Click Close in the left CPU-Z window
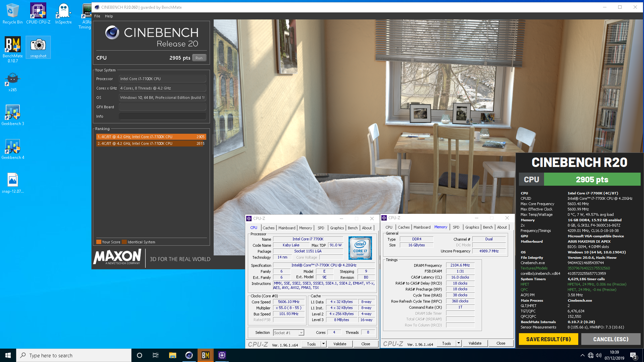 366,344
